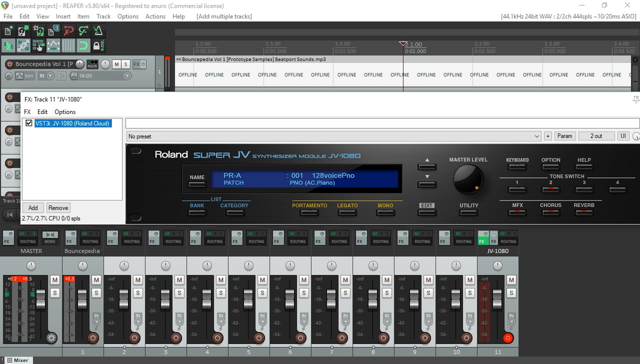The height and width of the screenshot is (364, 640).
Task: Click the green Redo toolbar icon
Action: pyautogui.click(x=83, y=31)
